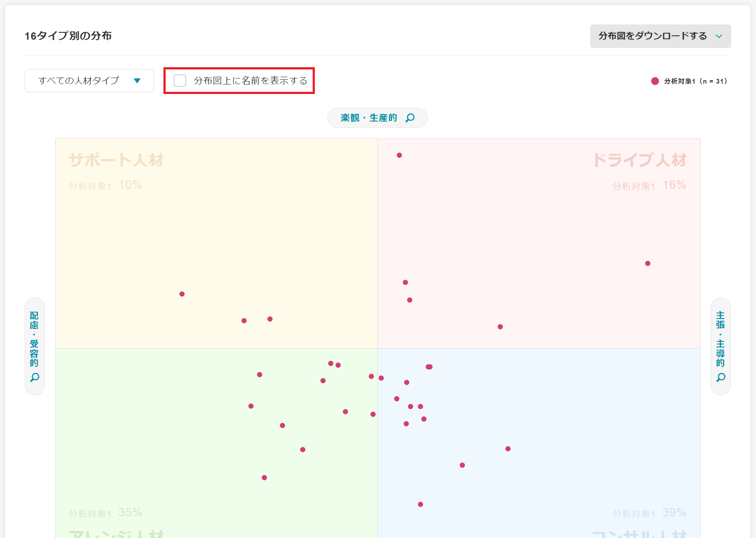
Task: Click the magnifier icon beside 楽観・生産的
Action: coord(410,118)
